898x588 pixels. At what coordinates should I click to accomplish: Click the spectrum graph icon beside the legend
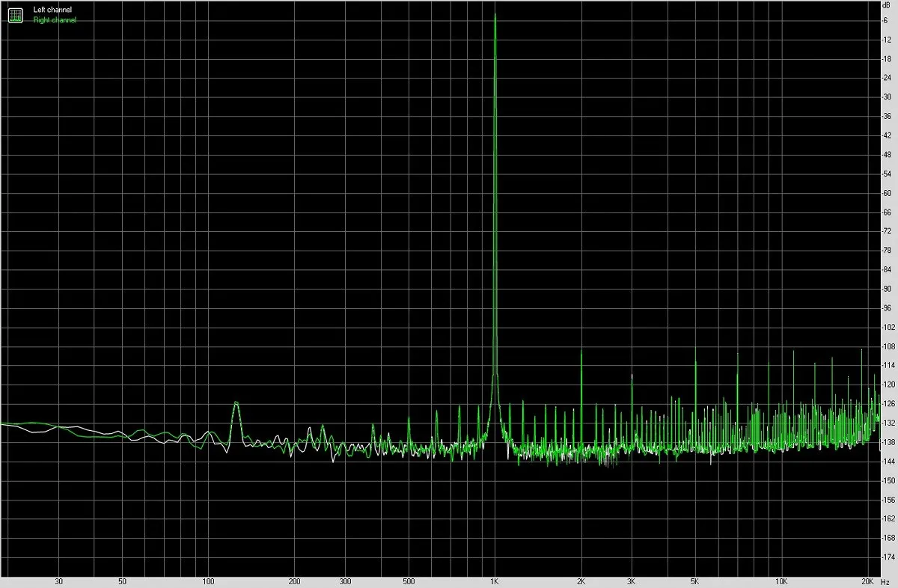coord(15,14)
